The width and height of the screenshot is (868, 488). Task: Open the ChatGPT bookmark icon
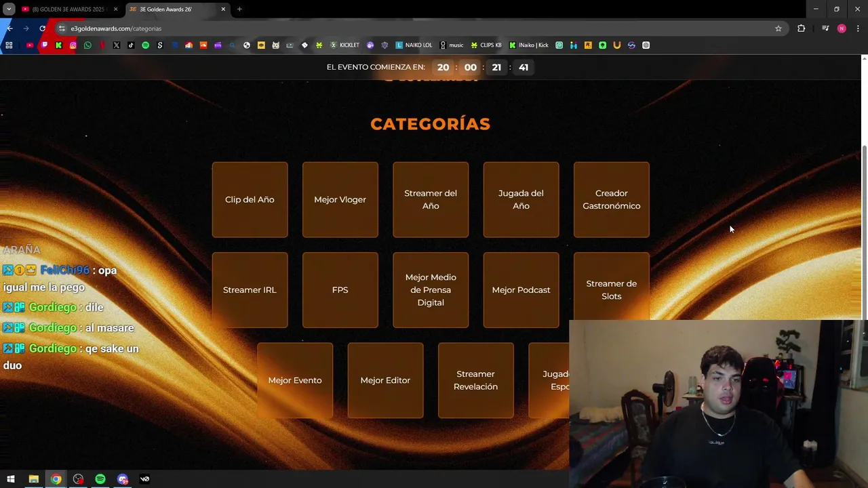646,45
